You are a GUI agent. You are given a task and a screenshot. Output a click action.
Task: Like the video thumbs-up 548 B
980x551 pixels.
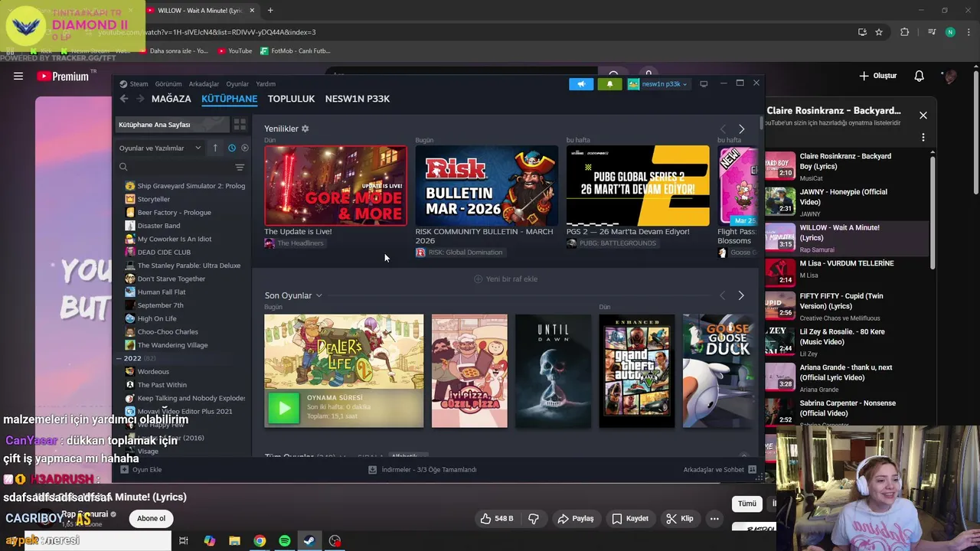[x=496, y=519]
